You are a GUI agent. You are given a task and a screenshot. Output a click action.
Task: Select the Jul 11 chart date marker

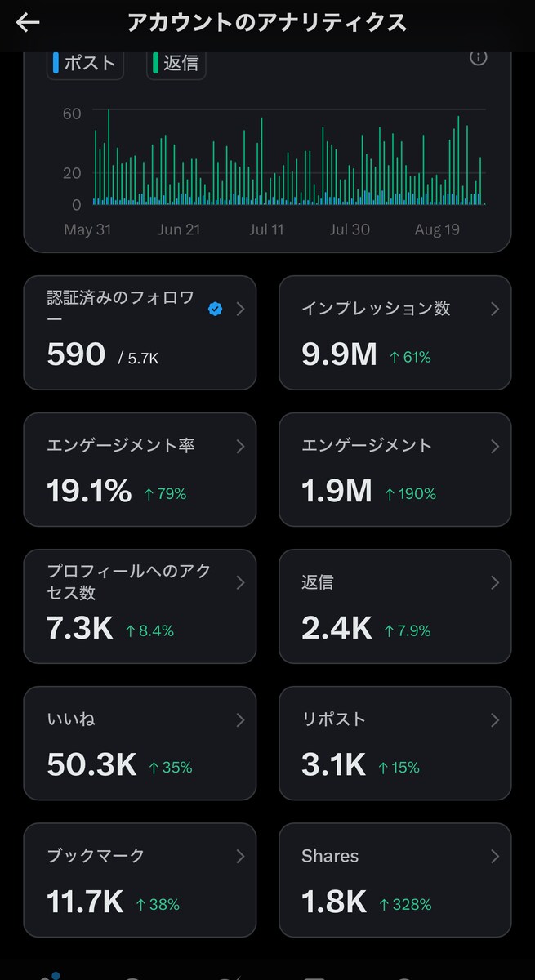pyautogui.click(x=266, y=229)
